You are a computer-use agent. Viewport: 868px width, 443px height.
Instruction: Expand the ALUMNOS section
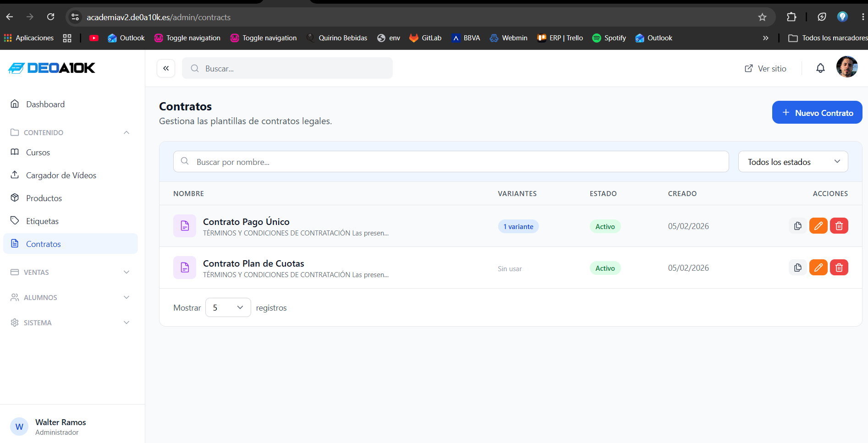pyautogui.click(x=70, y=297)
